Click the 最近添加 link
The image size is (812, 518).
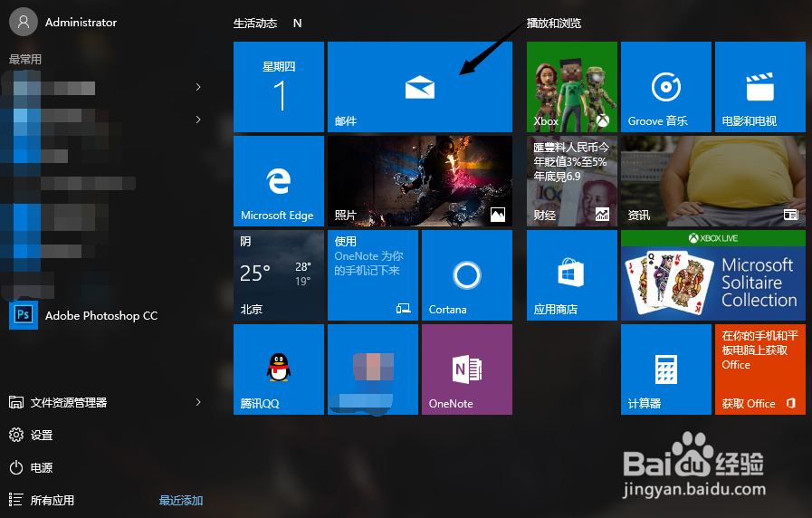click(181, 501)
